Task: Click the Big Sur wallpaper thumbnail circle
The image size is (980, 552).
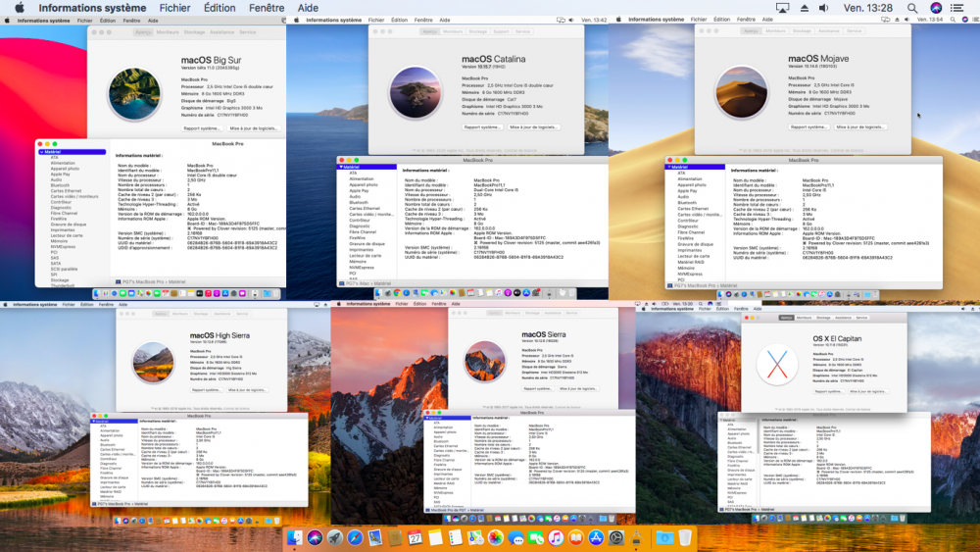Action: [133, 94]
